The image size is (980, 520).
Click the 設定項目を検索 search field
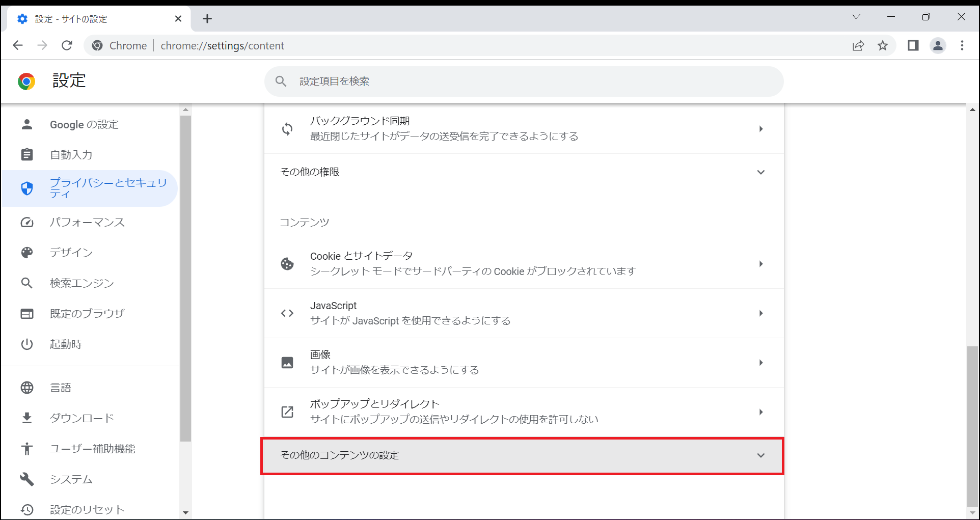click(x=524, y=81)
